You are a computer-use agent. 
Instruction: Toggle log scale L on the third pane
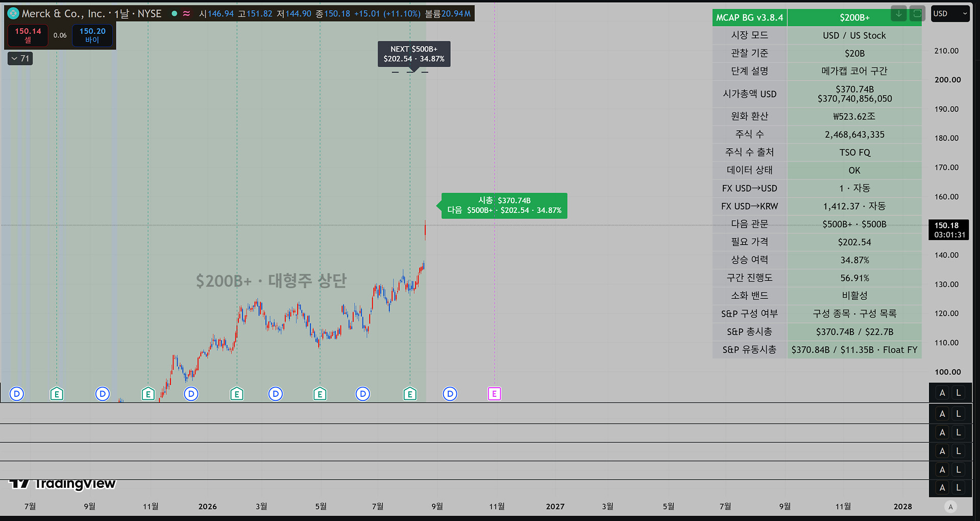(x=959, y=433)
